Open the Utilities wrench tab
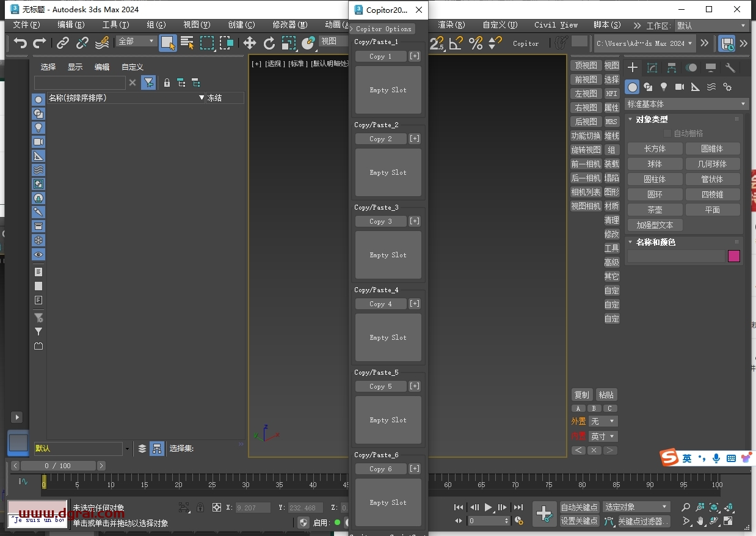Viewport: 756px width, 536px height. click(x=730, y=68)
